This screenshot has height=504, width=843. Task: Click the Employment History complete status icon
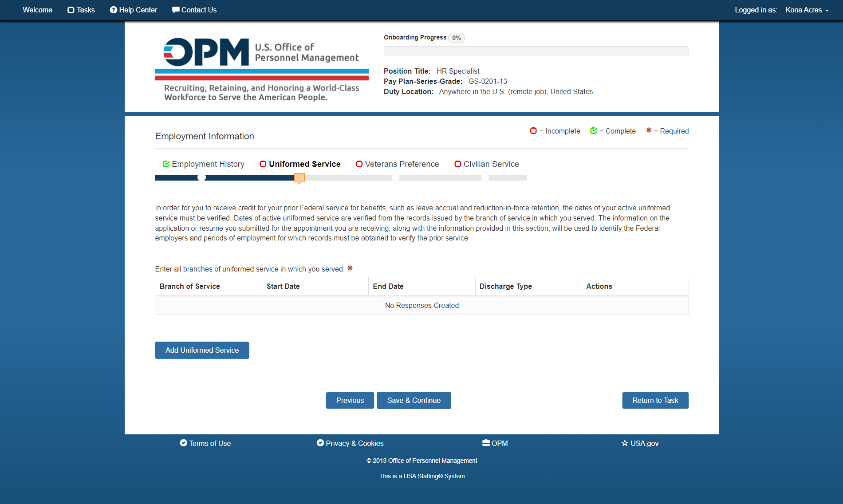point(166,164)
